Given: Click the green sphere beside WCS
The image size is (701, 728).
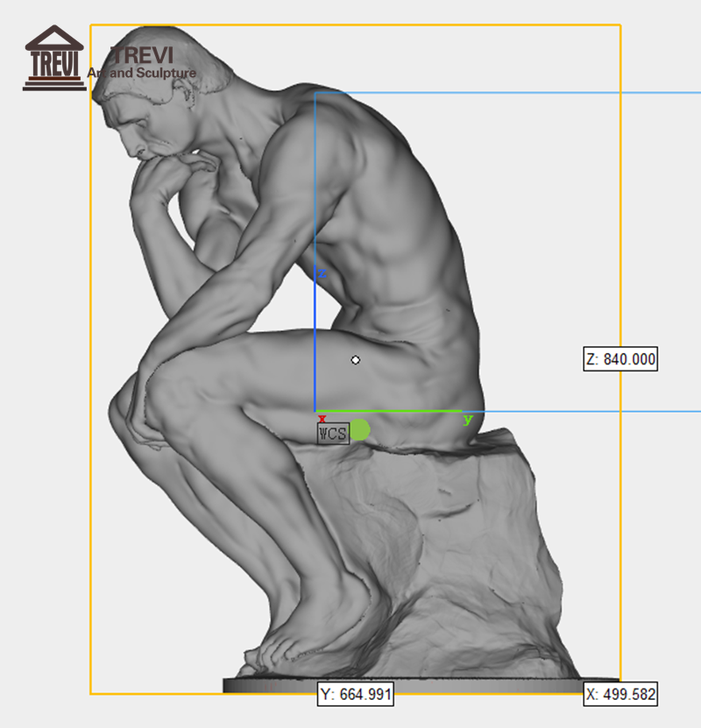Looking at the screenshot, I should coord(360,430).
